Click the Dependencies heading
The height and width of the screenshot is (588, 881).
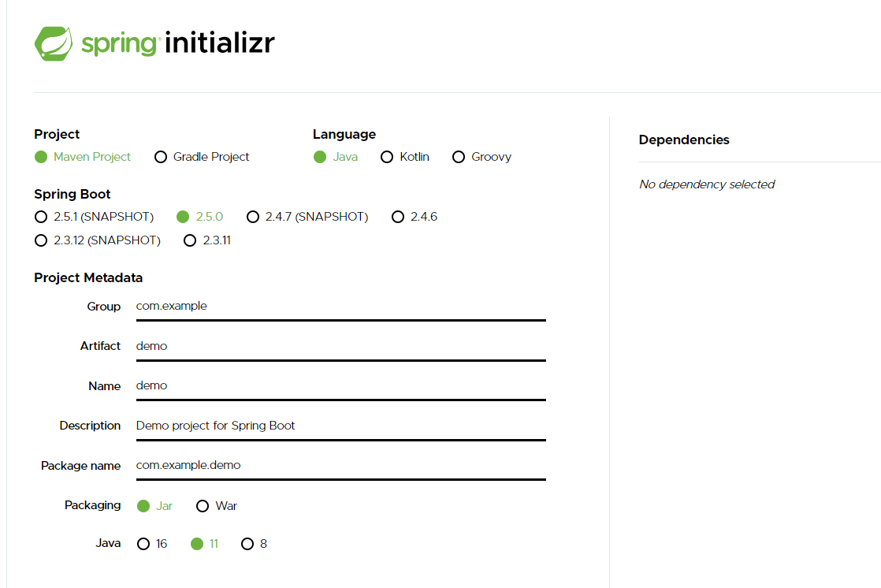[684, 140]
